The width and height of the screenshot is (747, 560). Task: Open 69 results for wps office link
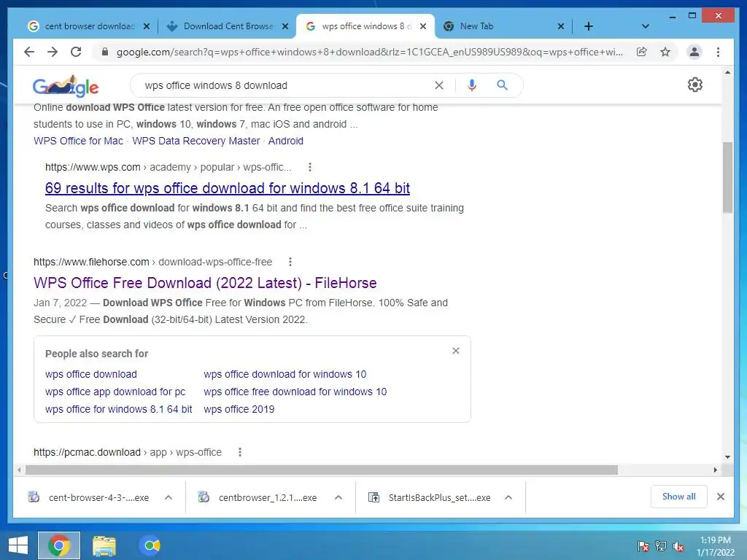pyautogui.click(x=228, y=188)
